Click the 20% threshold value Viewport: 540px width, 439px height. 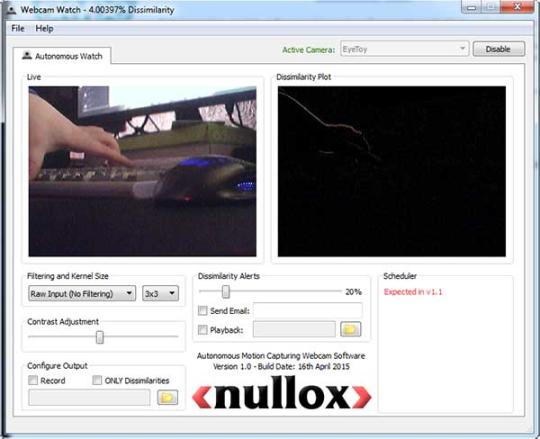click(353, 292)
